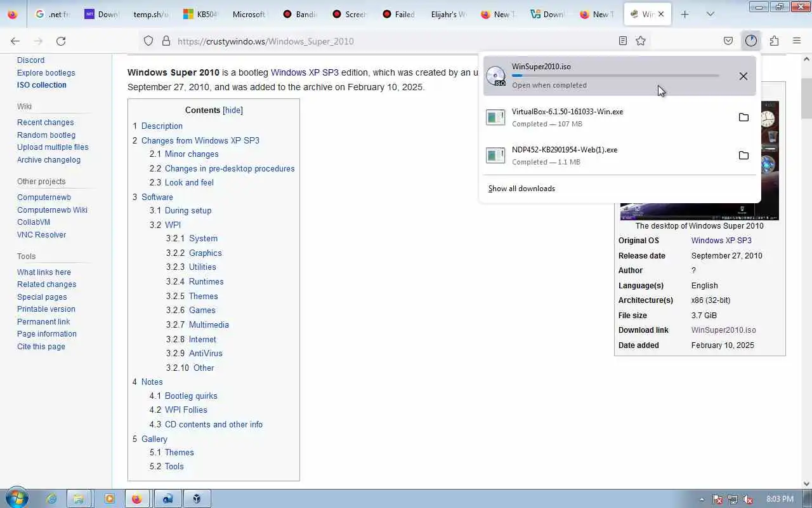Image resolution: width=812 pixels, height=508 pixels.
Task: Go back to the previous page
Action: [x=15, y=41]
